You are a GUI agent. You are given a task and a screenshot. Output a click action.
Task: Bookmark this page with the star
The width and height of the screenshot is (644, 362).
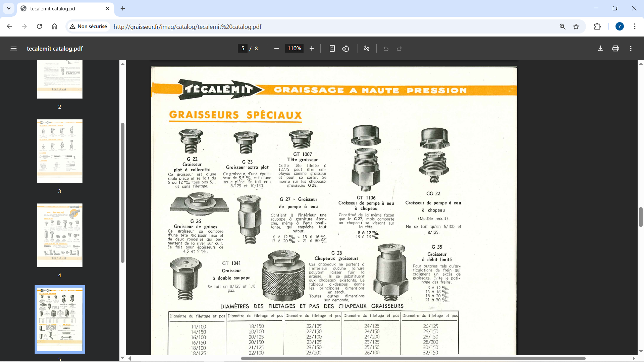[576, 26]
